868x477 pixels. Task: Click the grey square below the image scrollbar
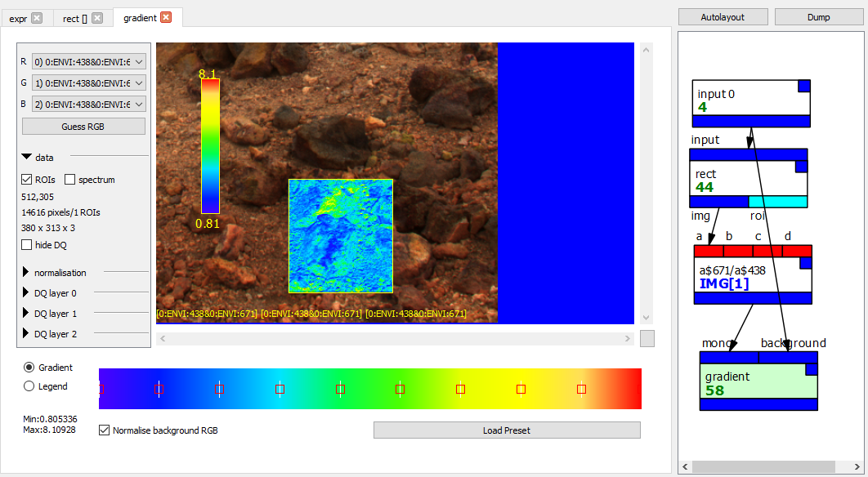click(647, 338)
